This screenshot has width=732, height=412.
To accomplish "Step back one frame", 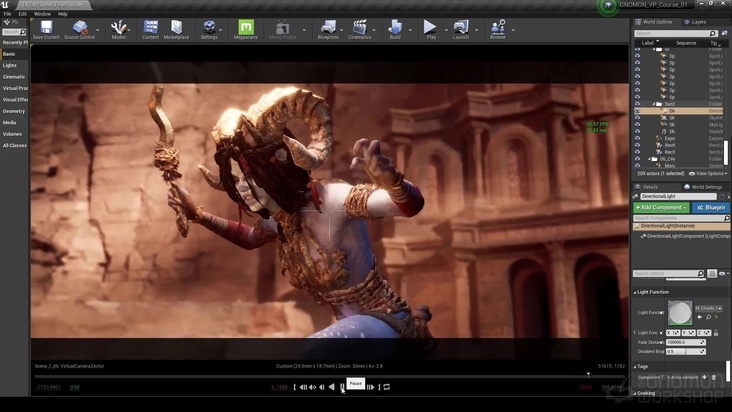I will (322, 387).
